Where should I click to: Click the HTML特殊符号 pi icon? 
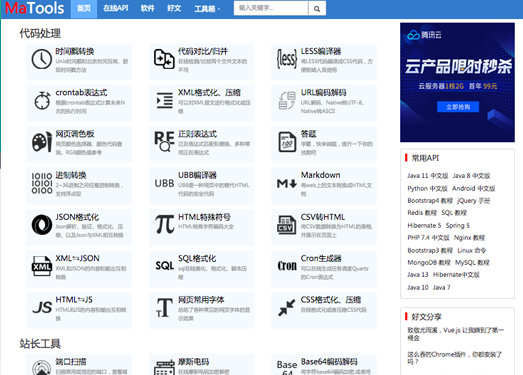[164, 224]
